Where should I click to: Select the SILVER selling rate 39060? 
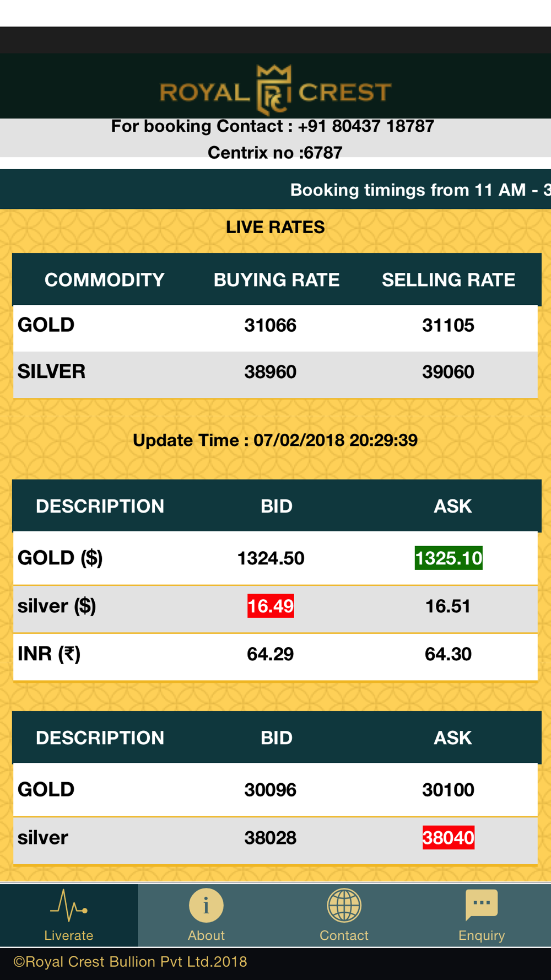449,372
